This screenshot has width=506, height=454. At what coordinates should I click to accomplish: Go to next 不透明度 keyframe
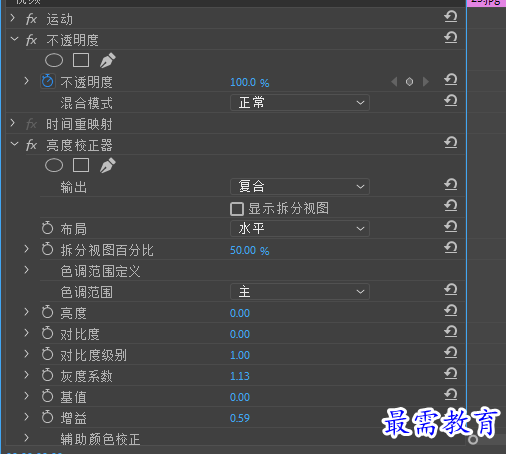pyautogui.click(x=426, y=82)
